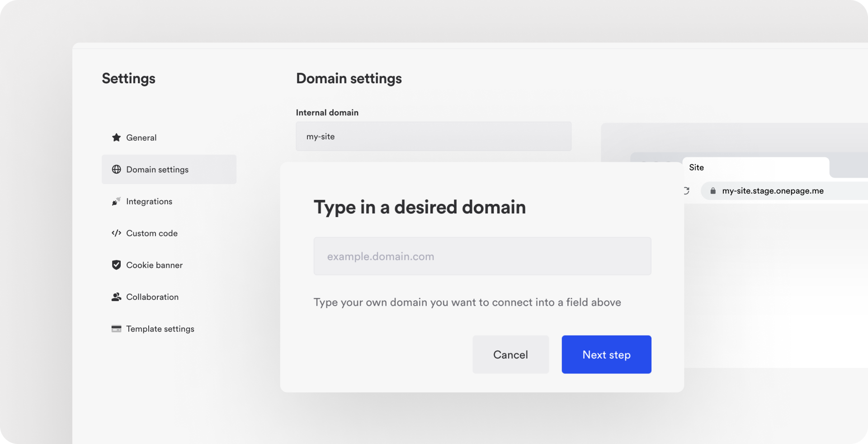
Task: Click the example.domain.com input field
Action: [482, 256]
